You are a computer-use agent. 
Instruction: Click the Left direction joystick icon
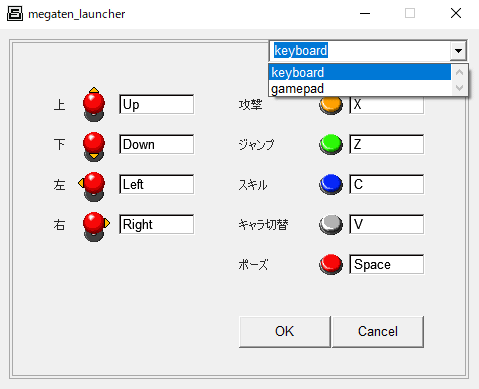click(92, 186)
